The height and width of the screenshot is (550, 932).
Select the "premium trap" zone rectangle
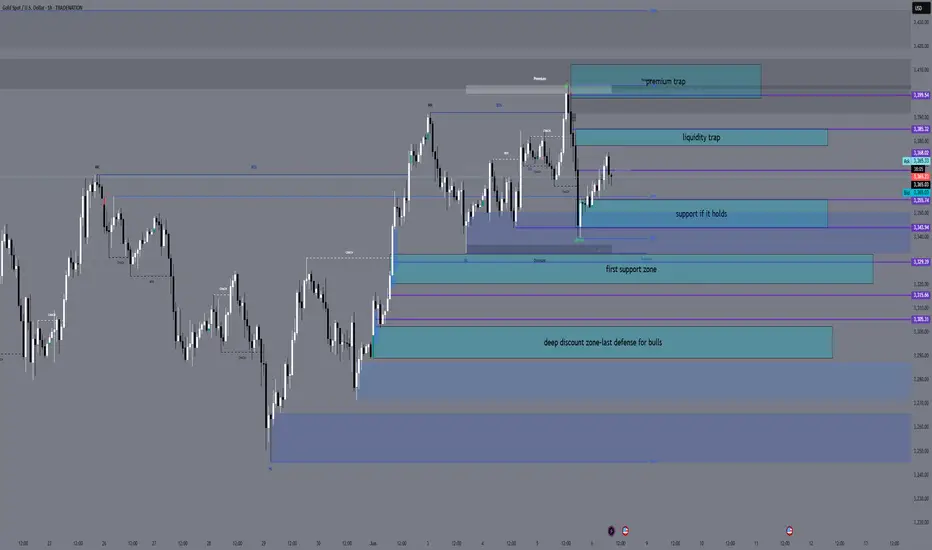pos(666,81)
